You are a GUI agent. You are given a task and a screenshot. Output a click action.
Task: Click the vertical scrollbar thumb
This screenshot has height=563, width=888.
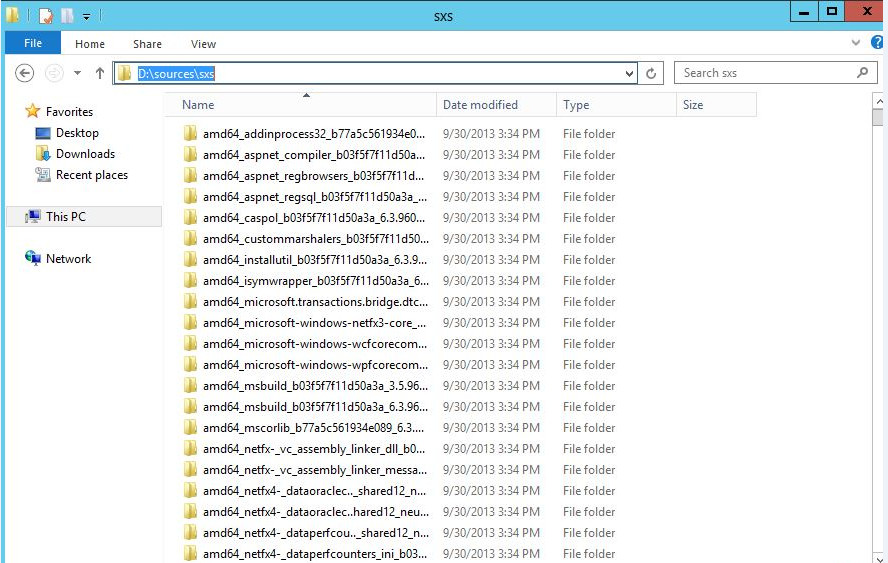click(x=878, y=117)
